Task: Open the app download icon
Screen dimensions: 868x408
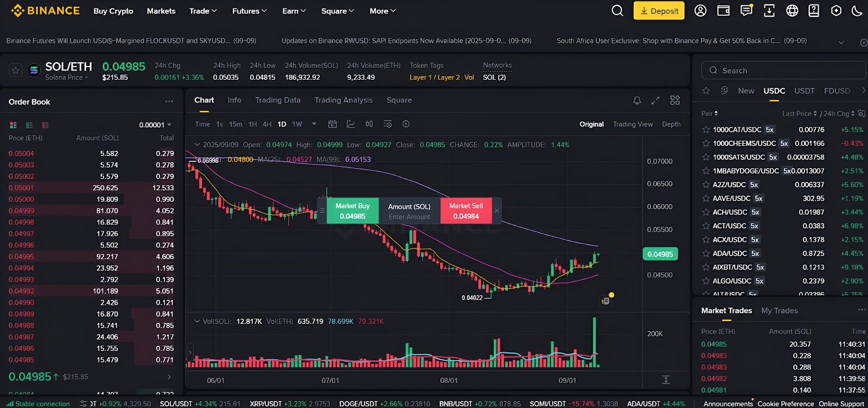Action: pyautogui.click(x=769, y=11)
